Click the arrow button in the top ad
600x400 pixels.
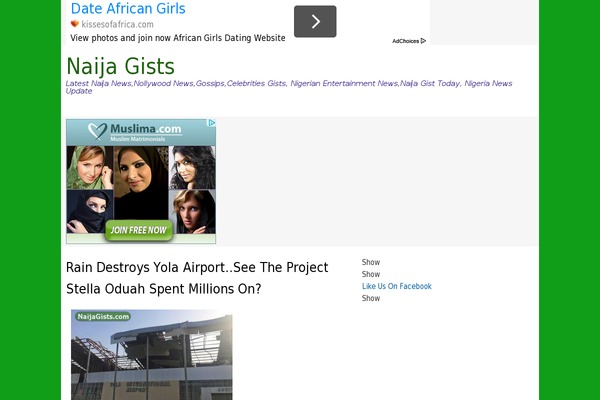pos(315,21)
